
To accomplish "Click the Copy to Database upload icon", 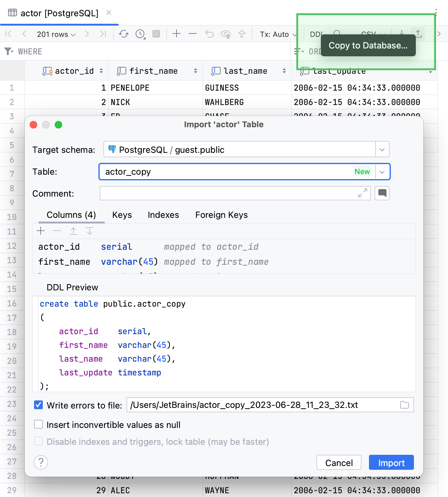I will point(418,33).
